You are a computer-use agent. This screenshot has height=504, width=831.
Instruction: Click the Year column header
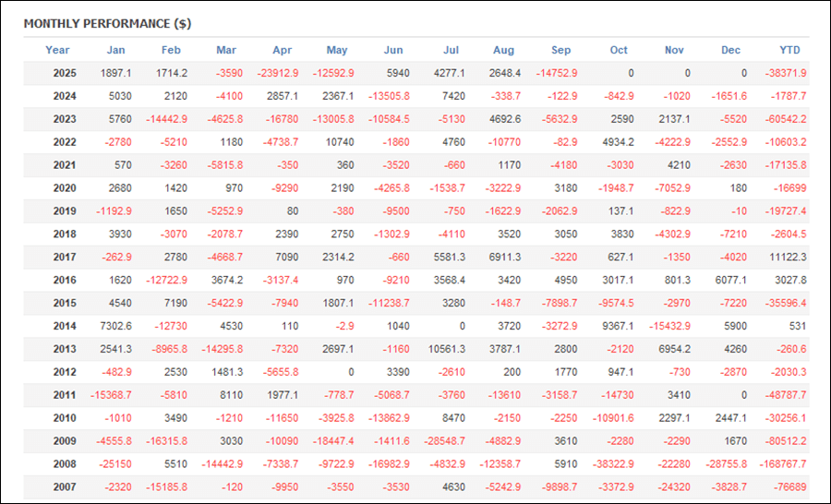[57, 50]
